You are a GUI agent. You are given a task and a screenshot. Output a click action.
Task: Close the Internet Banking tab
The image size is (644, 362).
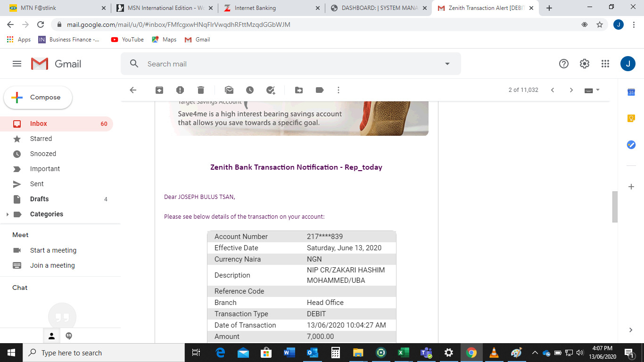[317, 8]
